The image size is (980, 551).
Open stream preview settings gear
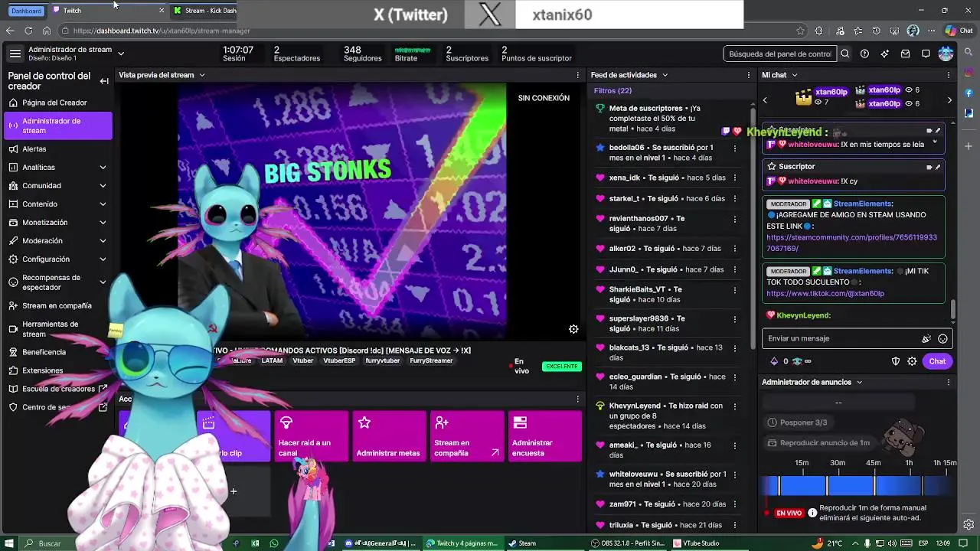(x=573, y=329)
